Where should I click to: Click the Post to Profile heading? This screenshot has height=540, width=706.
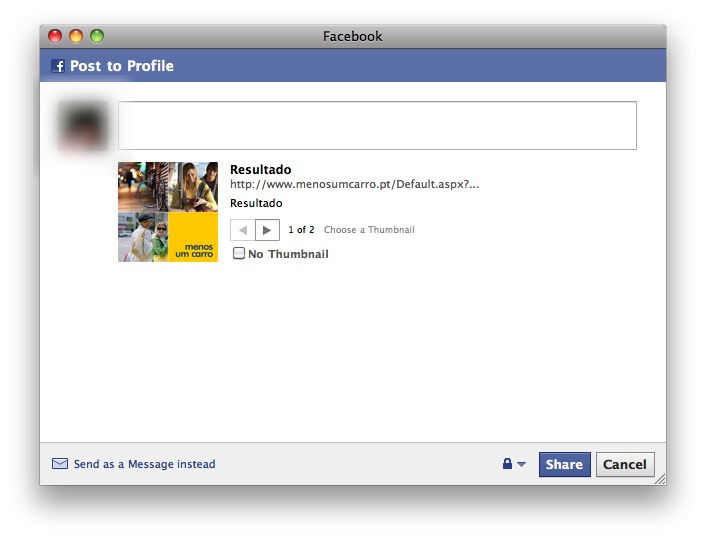122,66
